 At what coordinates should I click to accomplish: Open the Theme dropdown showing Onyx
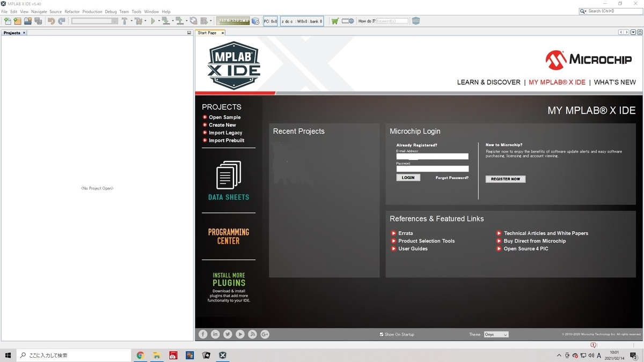[x=496, y=334]
